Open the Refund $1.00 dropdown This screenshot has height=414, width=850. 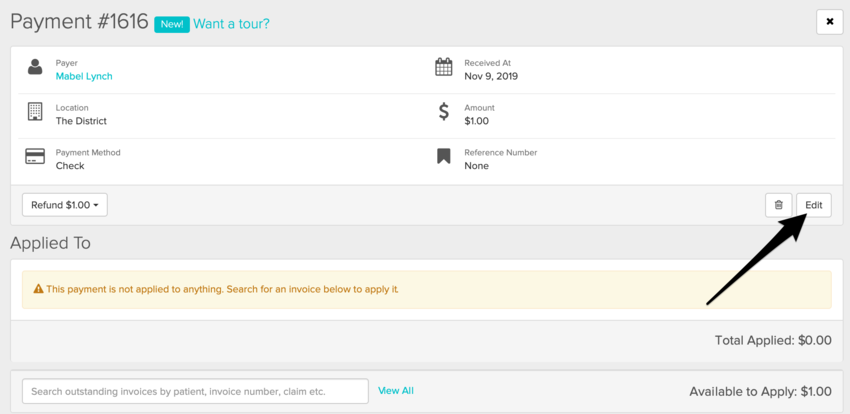tap(65, 205)
